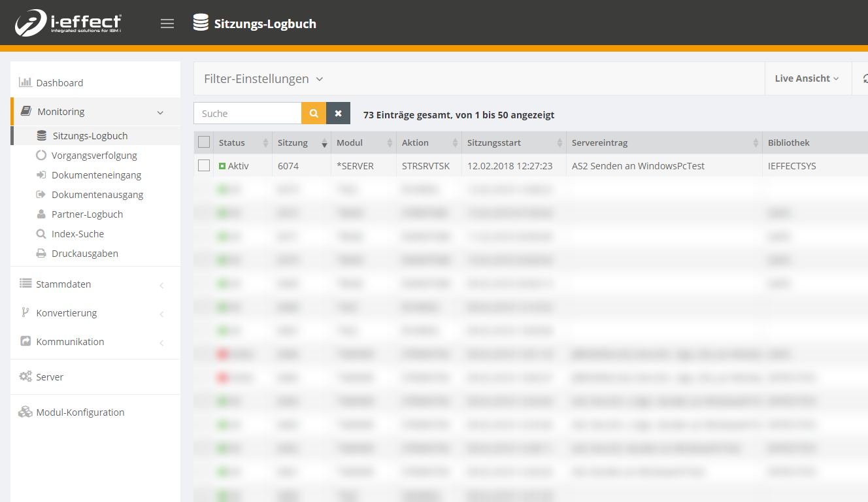Toggle the select-all checkbox in table header
This screenshot has height=502, width=868.
click(204, 142)
